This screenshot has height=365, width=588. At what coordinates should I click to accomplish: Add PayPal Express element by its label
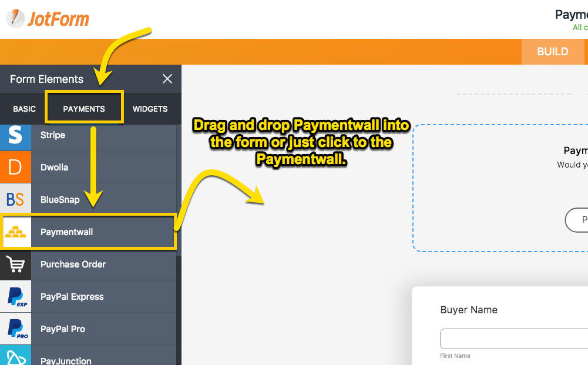[72, 296]
